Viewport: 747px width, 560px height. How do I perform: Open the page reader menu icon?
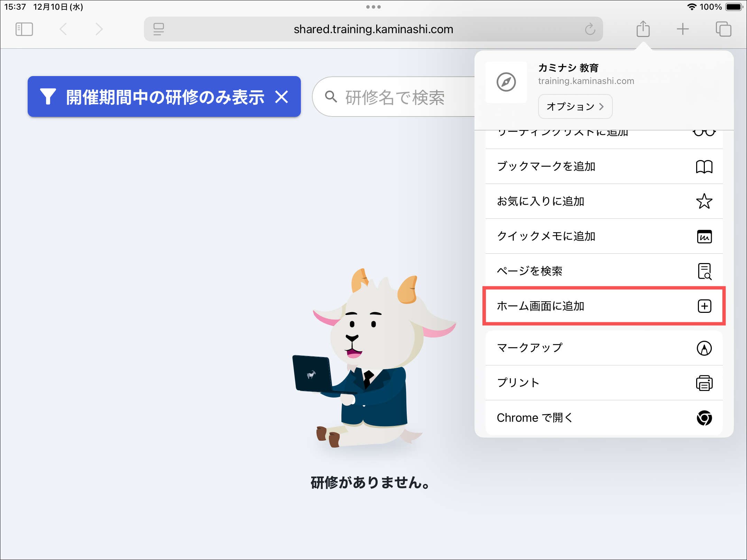(x=159, y=29)
